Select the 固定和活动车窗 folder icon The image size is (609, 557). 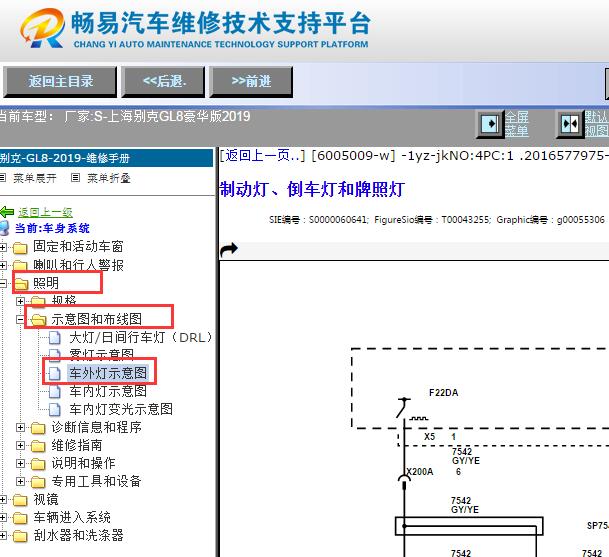20,247
